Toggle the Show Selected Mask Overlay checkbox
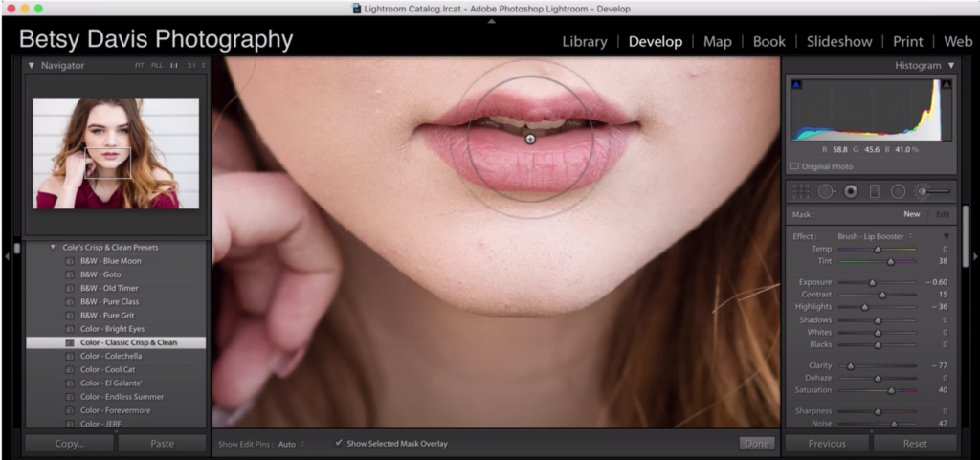The width and height of the screenshot is (980, 460). (339, 443)
